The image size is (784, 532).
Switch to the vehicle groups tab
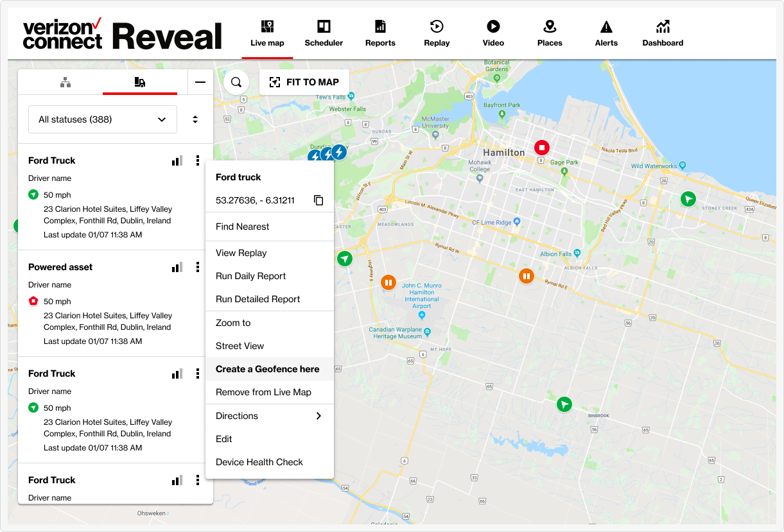[65, 82]
